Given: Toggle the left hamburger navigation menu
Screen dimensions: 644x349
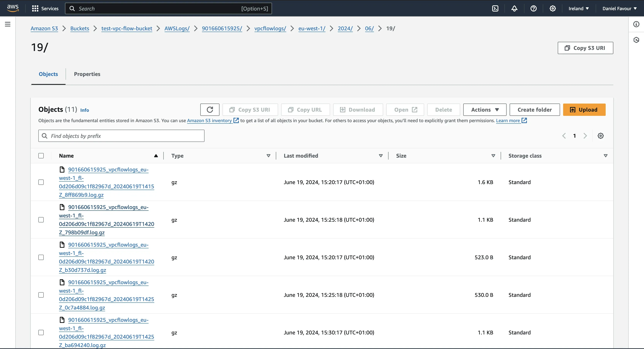Looking at the screenshot, I should (8, 24).
